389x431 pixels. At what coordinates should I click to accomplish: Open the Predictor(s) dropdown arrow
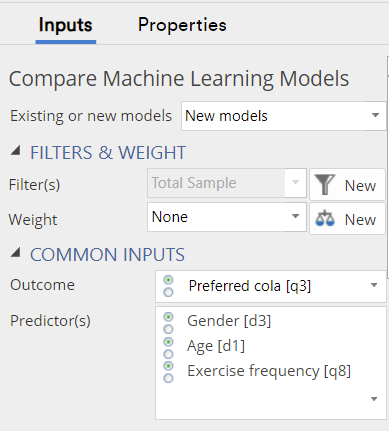point(374,399)
